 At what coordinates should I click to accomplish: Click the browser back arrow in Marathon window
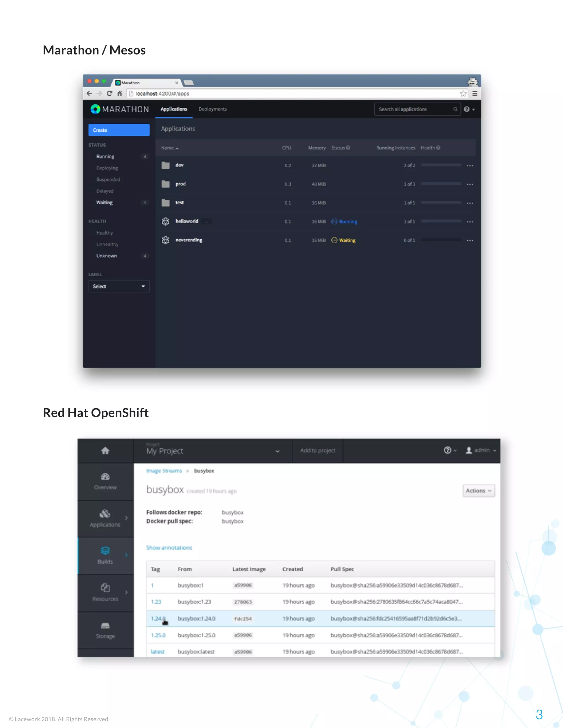[89, 94]
